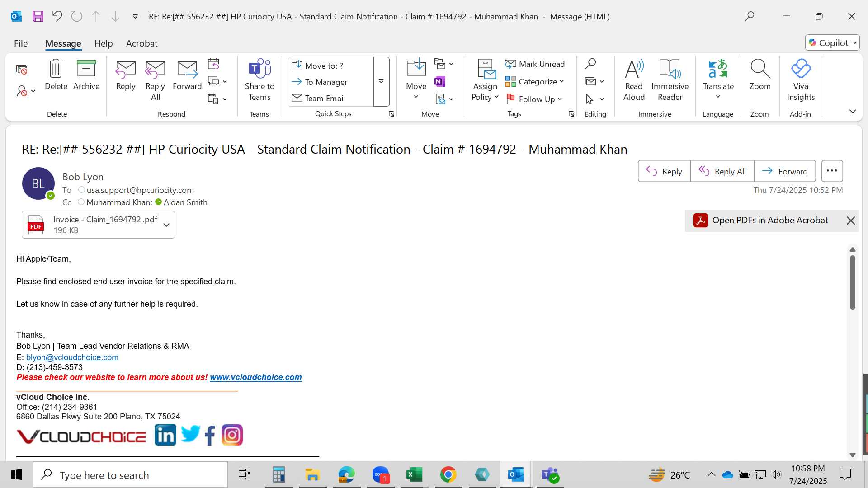Select the 'Move to: ?' quick step
Image resolution: width=868 pixels, height=488 pixels.
click(x=331, y=66)
